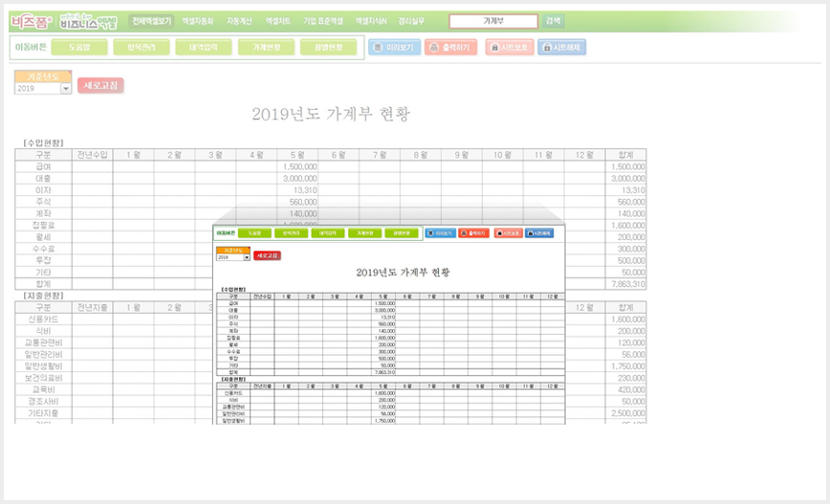This screenshot has width=830, height=504.
Task: Select the 경조사비 row in background expense table
Action: click(43, 402)
